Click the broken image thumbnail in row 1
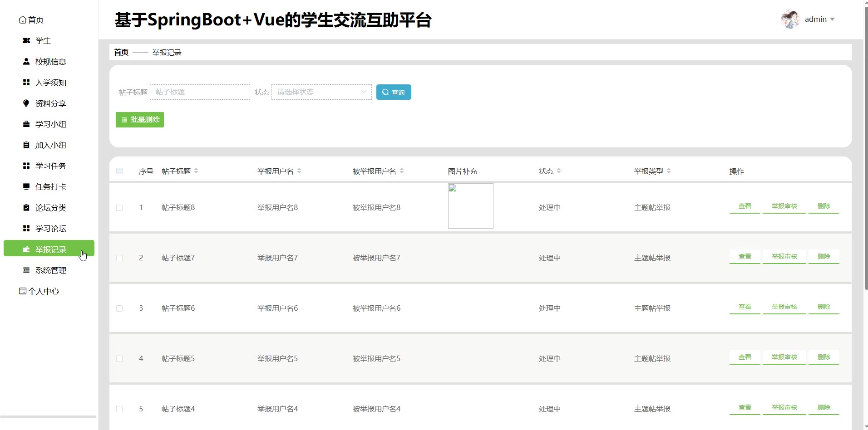868x430 pixels. click(x=470, y=206)
